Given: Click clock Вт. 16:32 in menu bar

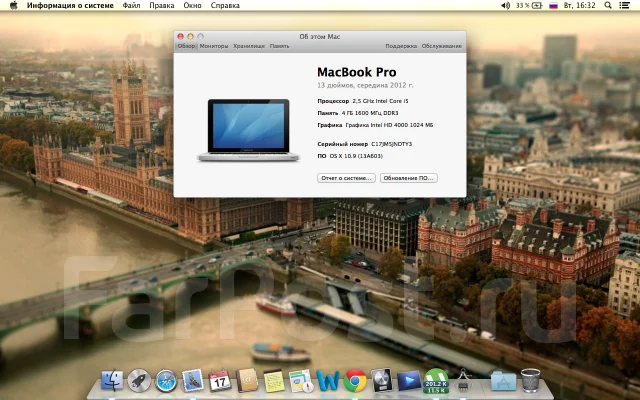Looking at the screenshot, I should tap(580, 5).
